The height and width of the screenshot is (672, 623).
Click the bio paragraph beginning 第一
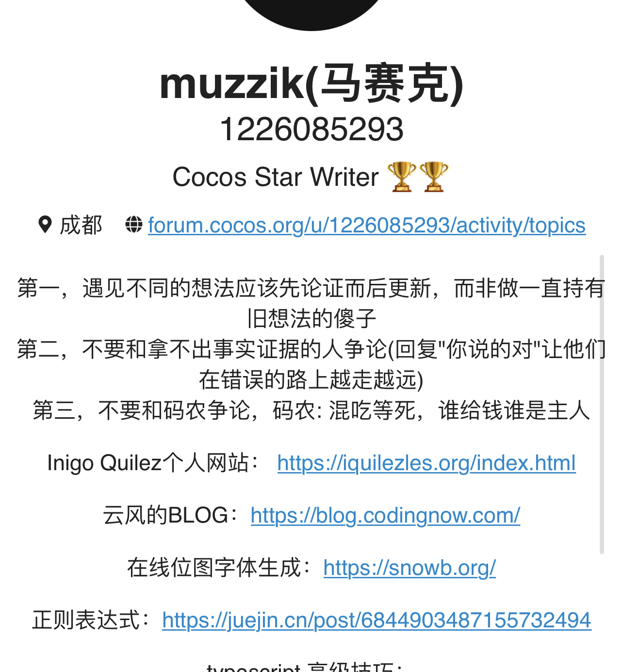click(x=311, y=303)
